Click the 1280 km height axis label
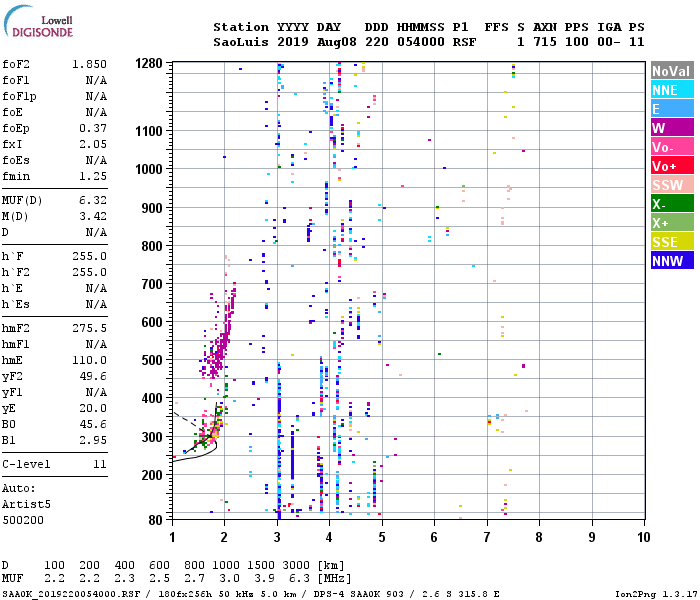The width and height of the screenshot is (700, 600). point(149,63)
